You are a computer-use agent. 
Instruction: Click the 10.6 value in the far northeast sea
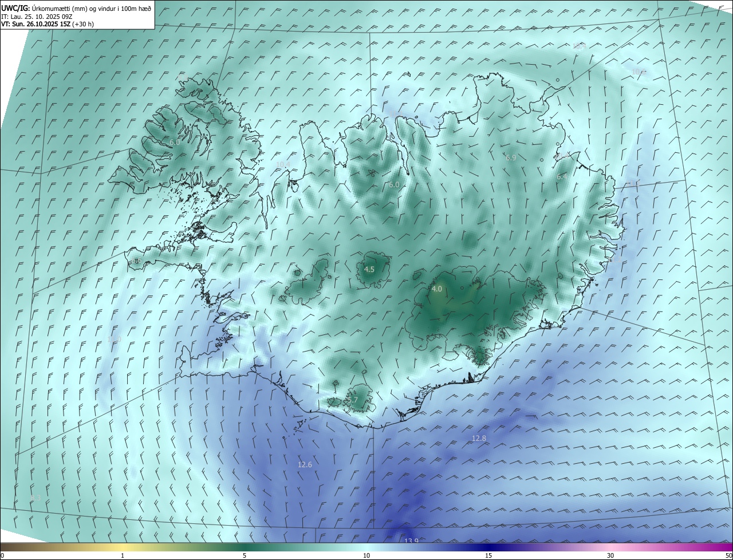[639, 72]
